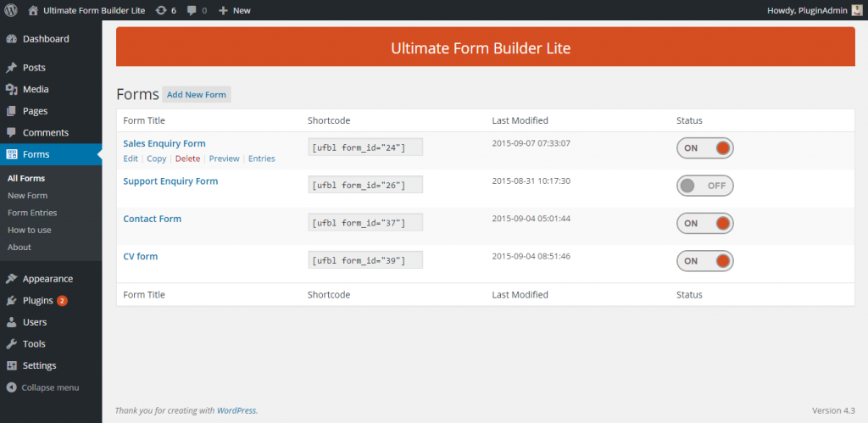Click the Dashboard gauge icon in sidebar
Image resolution: width=868 pixels, height=423 pixels.
coord(12,39)
